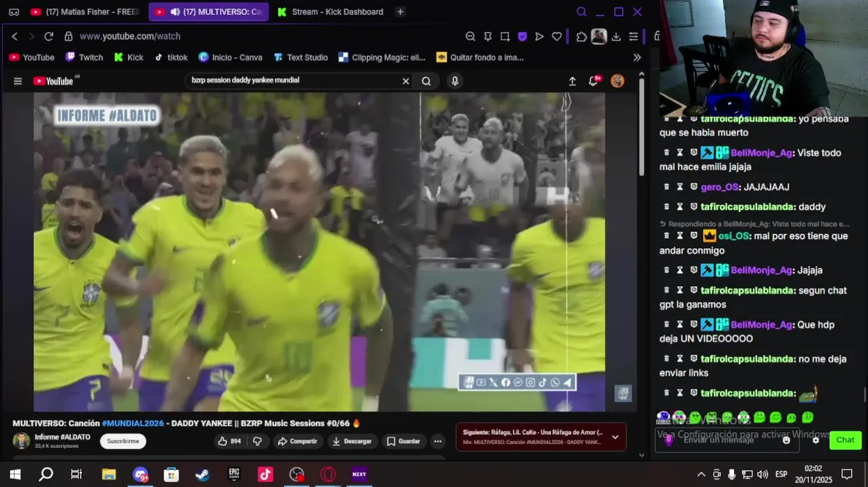
Task: Take a snapshot with the capture icon
Action: (505, 37)
